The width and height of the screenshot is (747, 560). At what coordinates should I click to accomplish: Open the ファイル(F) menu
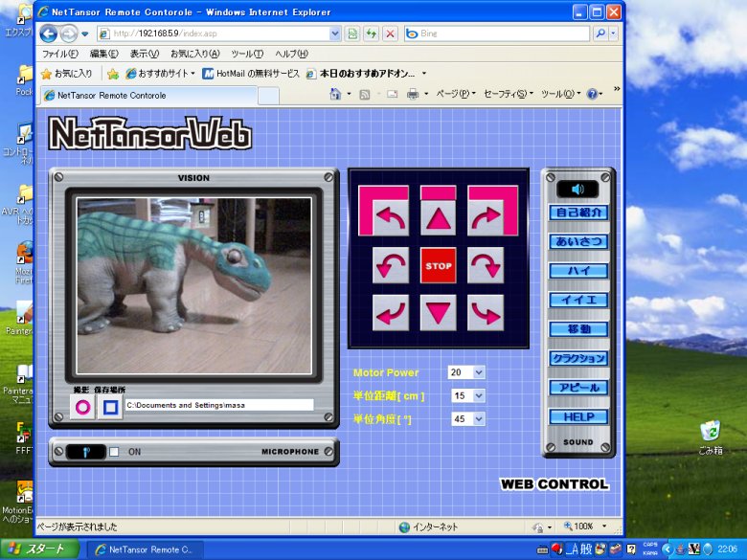pyautogui.click(x=60, y=54)
